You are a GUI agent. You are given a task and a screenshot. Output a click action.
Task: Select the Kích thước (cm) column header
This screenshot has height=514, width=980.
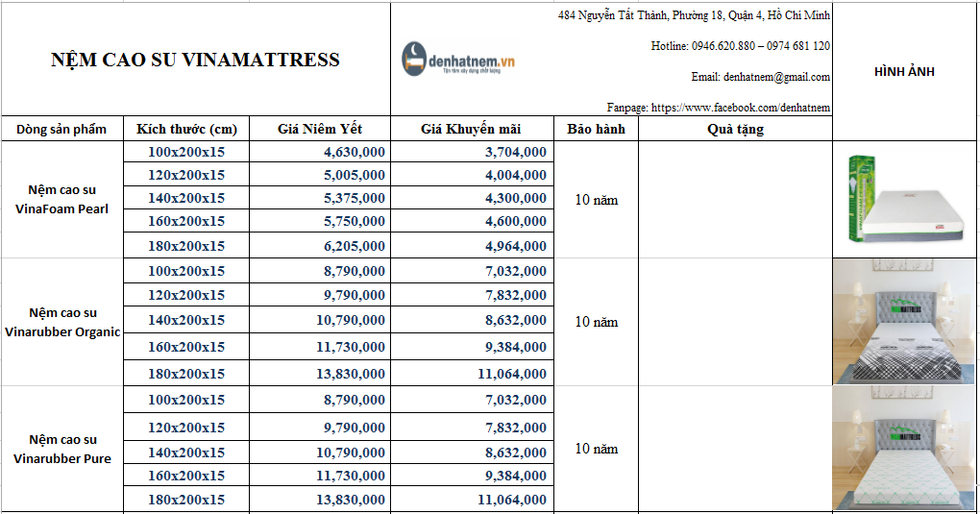tap(186, 129)
